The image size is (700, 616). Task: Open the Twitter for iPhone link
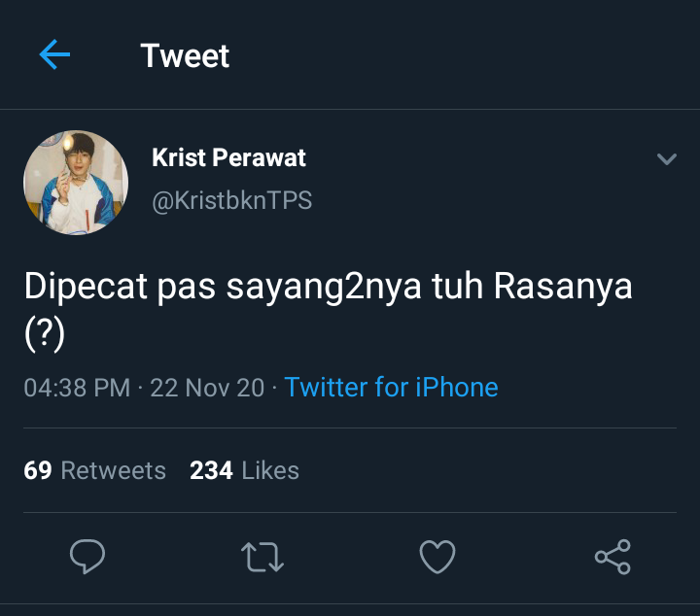391,387
